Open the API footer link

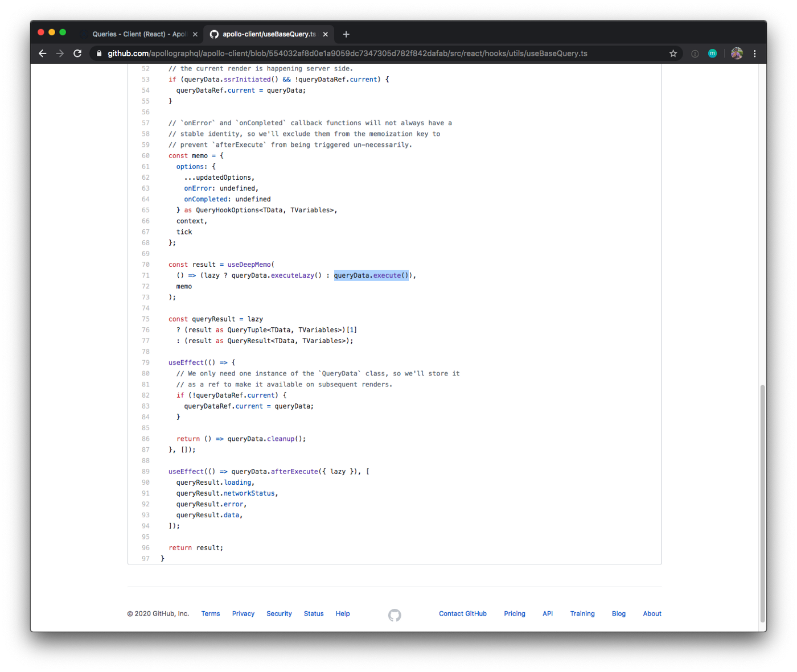(548, 614)
